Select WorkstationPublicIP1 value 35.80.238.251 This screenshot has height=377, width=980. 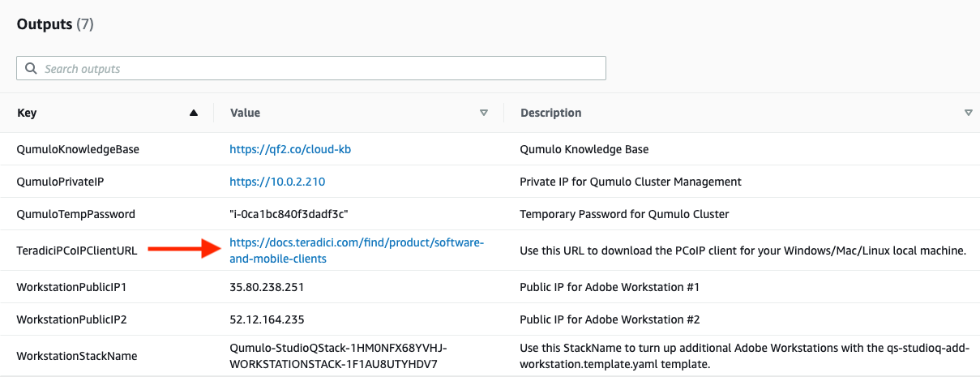(x=267, y=287)
